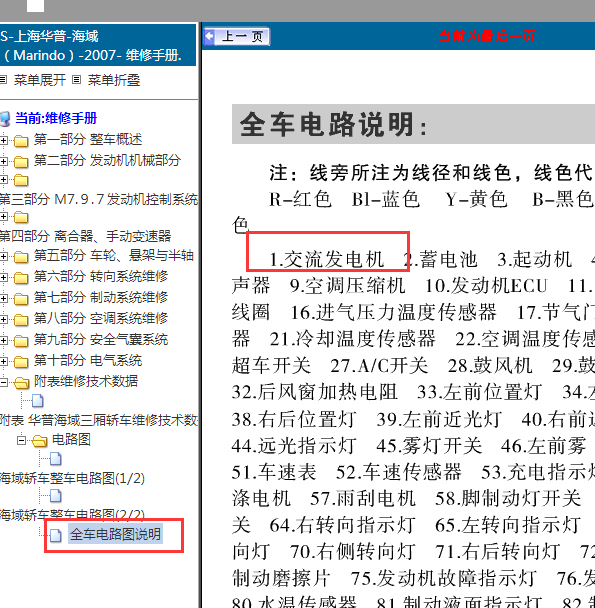
Task: Open 第五部分 车轮、悬架与半轴 chapter
Action: point(114,255)
